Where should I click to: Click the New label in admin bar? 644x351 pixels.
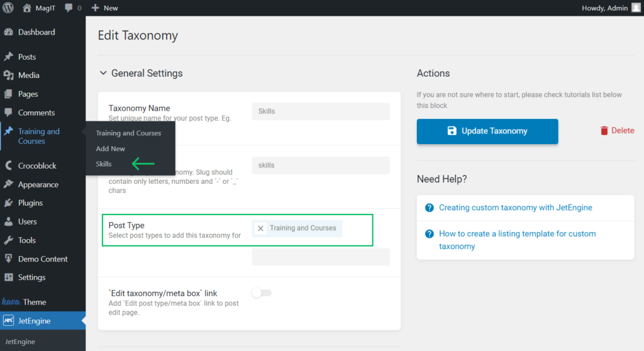pyautogui.click(x=111, y=8)
